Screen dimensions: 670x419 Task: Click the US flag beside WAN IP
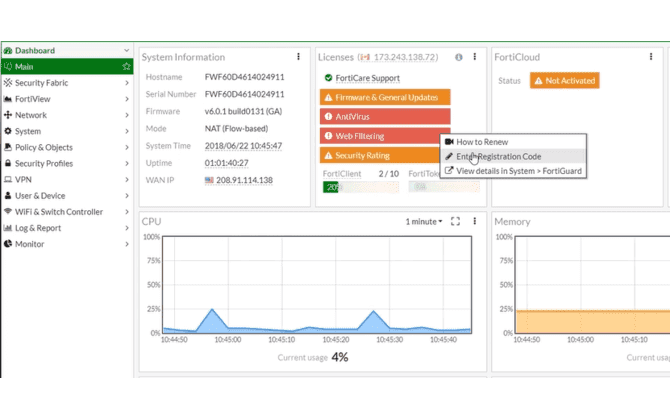point(209,180)
